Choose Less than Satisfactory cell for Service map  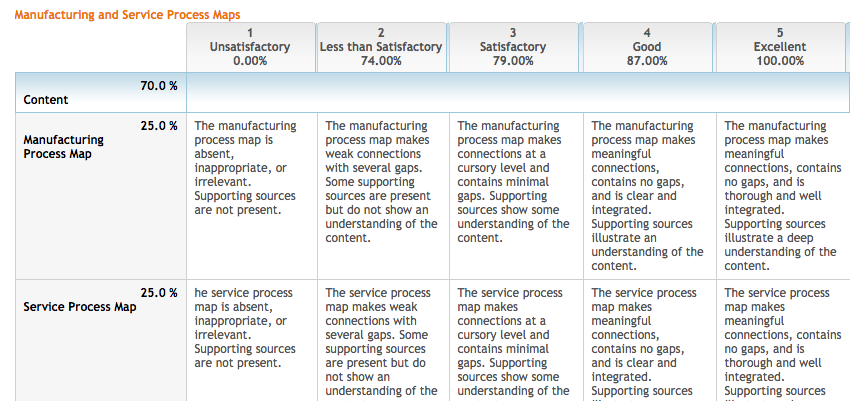383,340
